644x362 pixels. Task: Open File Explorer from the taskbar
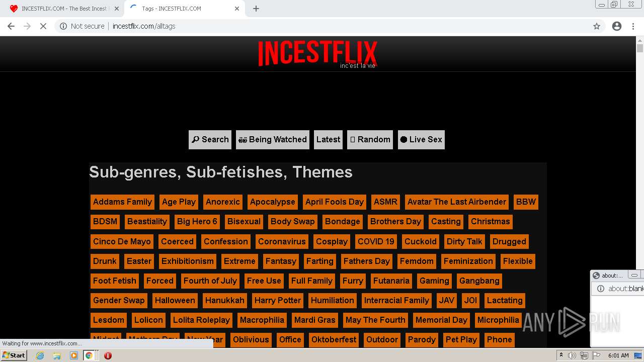coord(57,355)
